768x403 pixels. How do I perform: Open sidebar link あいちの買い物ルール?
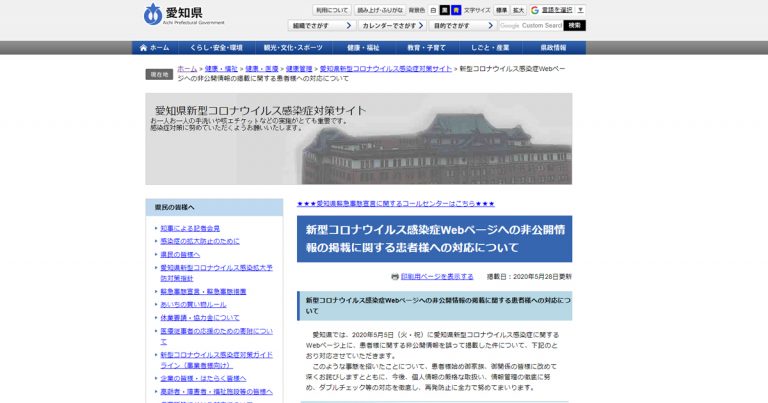tap(193, 305)
